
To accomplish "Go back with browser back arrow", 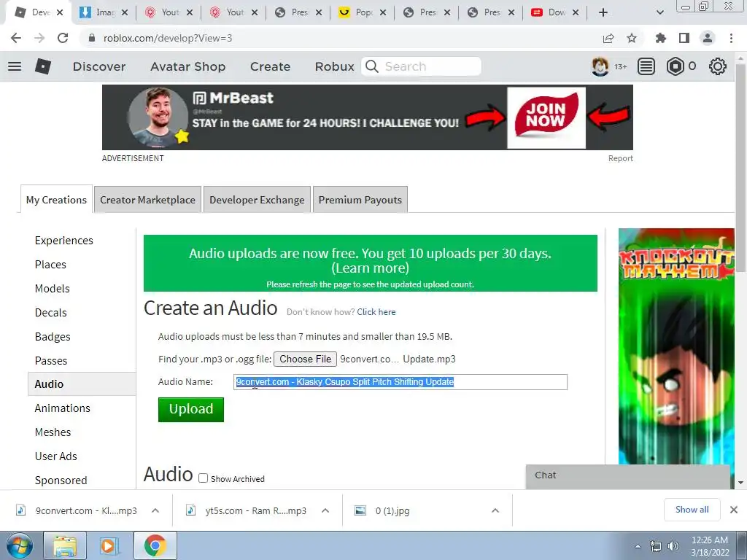I will point(16,38).
